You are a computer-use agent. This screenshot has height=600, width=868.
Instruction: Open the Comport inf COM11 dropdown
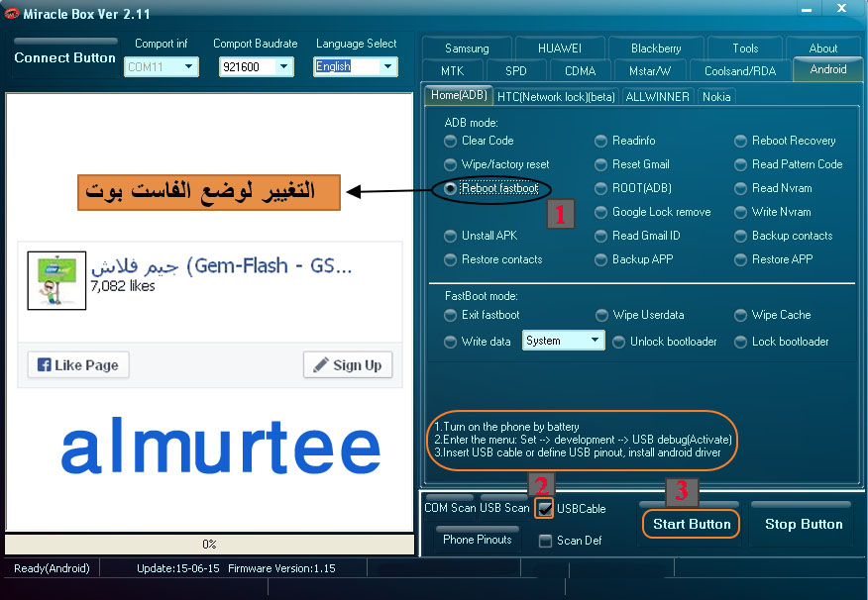162,67
